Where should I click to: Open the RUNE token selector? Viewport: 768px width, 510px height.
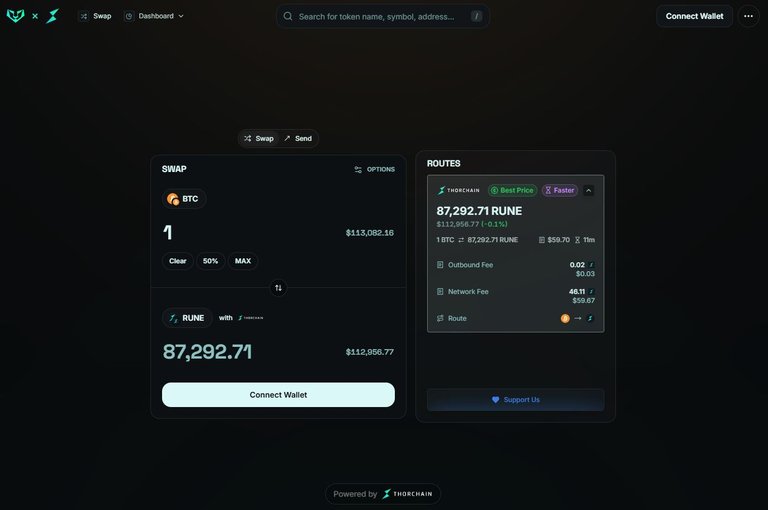[187, 318]
